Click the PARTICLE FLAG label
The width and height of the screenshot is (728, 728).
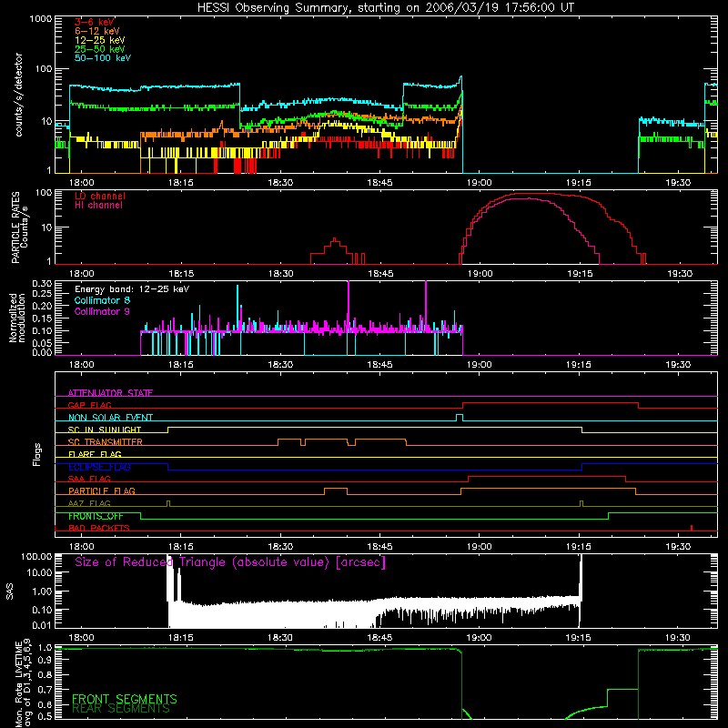click(x=102, y=490)
